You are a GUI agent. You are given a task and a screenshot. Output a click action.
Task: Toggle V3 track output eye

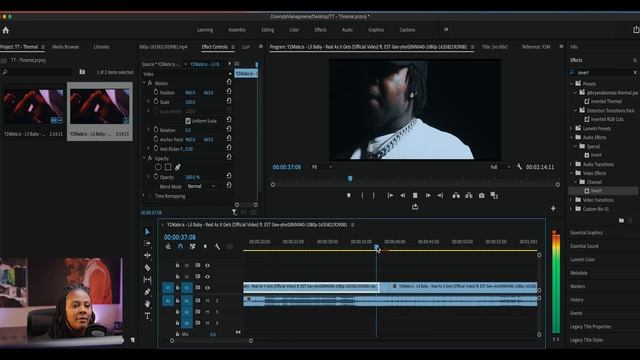pos(207,265)
